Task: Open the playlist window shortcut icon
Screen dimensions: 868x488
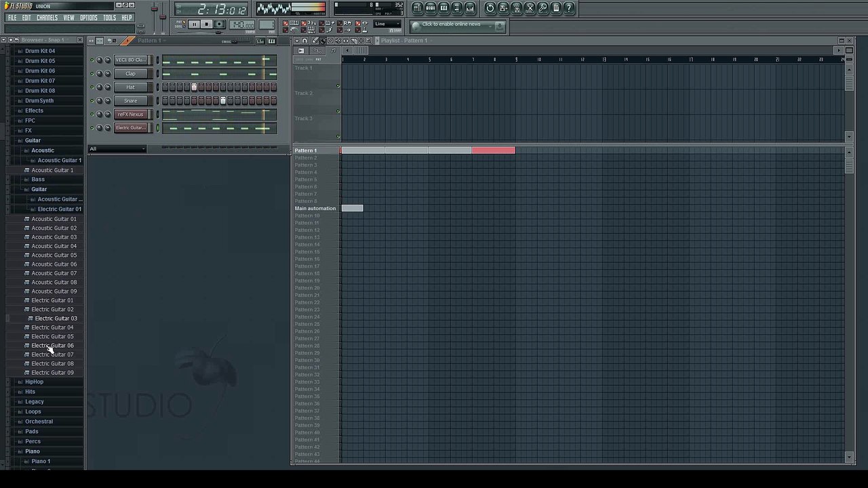Action: click(x=417, y=8)
